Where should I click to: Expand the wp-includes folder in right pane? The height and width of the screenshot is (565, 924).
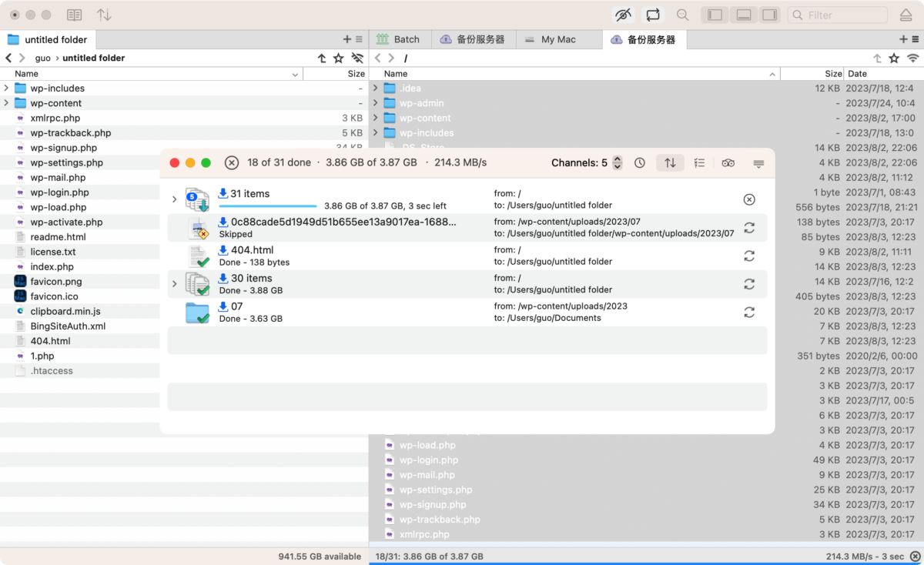pos(376,133)
